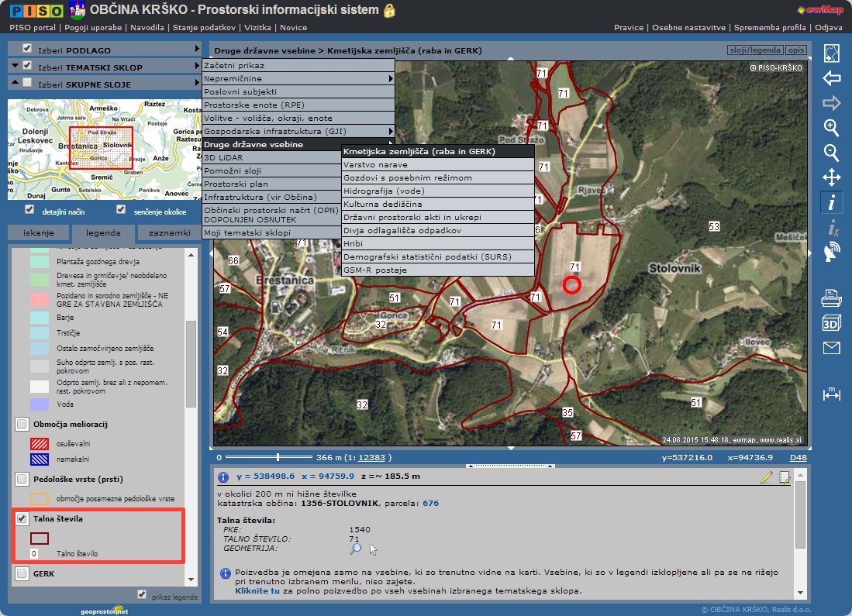Uncheck the Talna števila layer checkbox
Image resolution: width=852 pixels, height=616 pixels.
22,518
